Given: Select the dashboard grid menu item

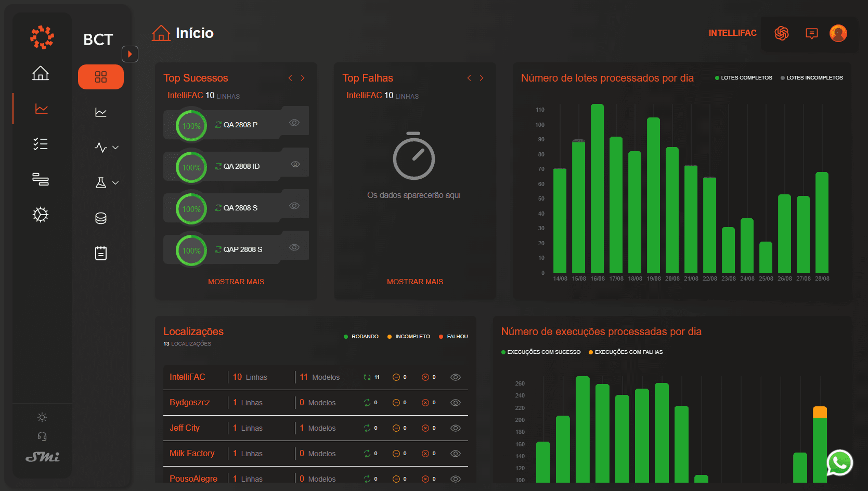Looking at the screenshot, I should (101, 77).
